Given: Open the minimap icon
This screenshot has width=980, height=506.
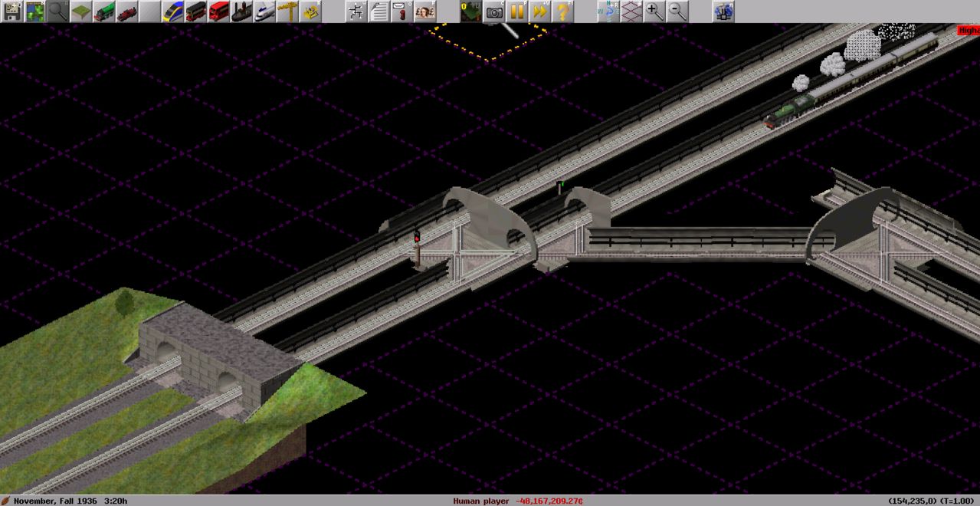Looking at the screenshot, I should tap(34, 11).
